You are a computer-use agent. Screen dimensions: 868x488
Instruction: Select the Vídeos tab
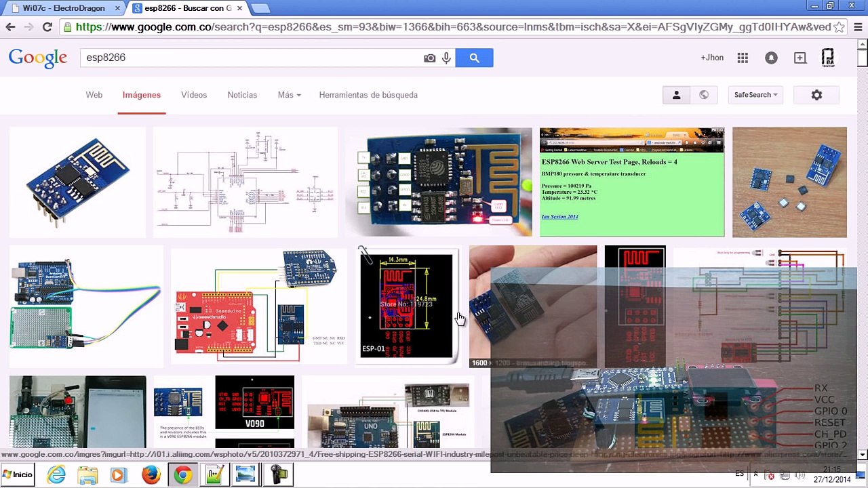click(x=194, y=95)
